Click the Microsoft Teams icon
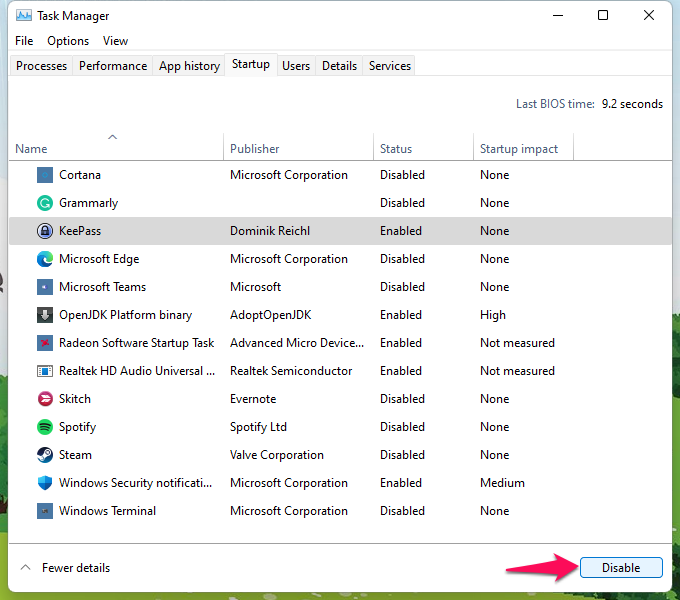 tap(45, 287)
